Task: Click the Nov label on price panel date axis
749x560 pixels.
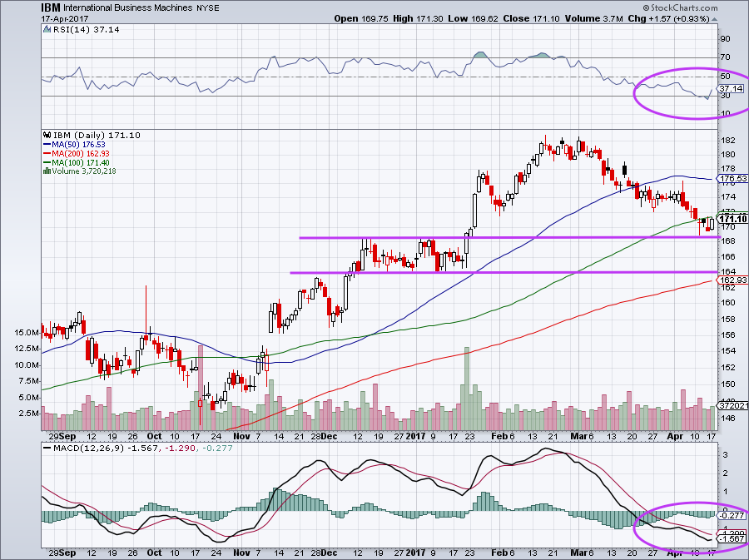Action: pos(242,436)
